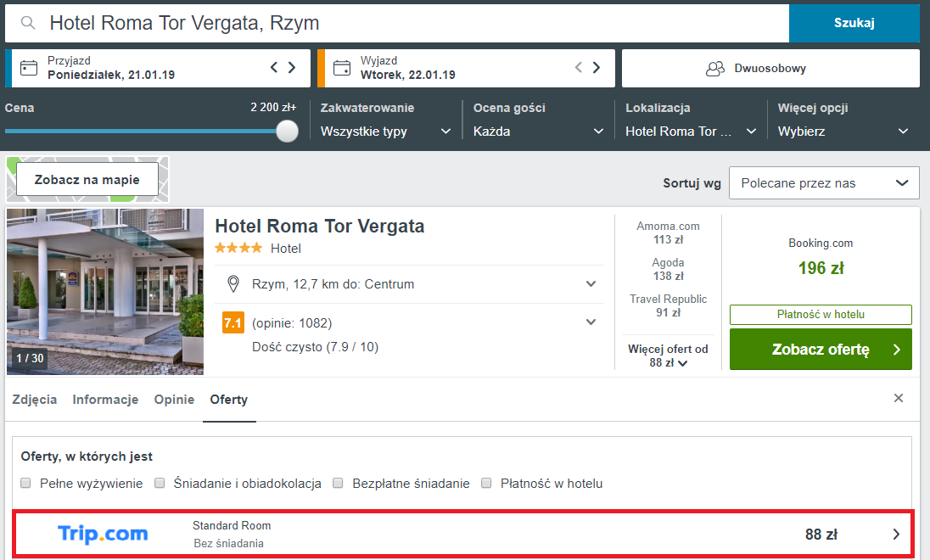Click the search magnifier icon
This screenshot has height=560, width=930.
pyautogui.click(x=27, y=23)
